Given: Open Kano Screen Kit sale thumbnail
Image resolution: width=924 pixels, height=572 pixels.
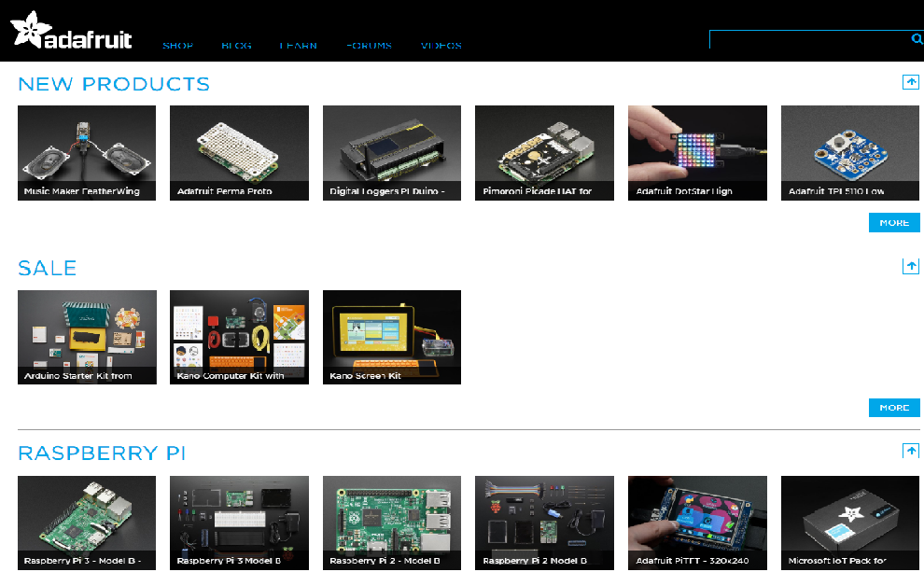Looking at the screenshot, I should tap(392, 337).
